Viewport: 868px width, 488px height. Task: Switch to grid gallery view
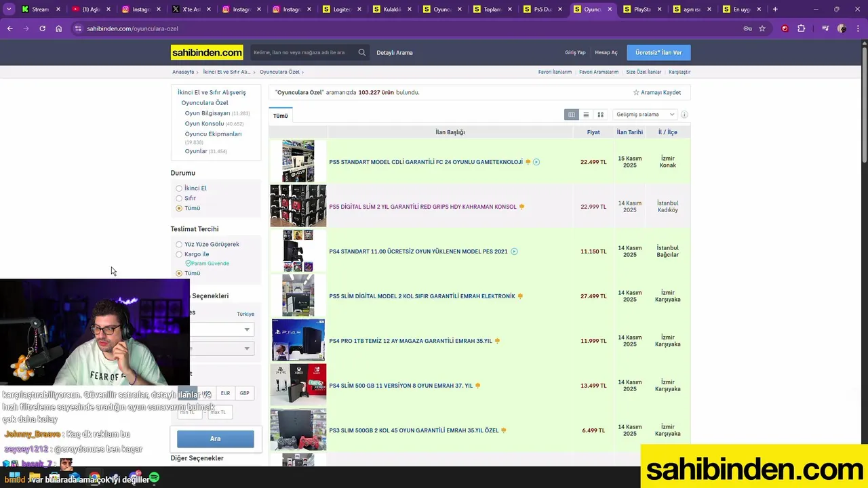[x=600, y=115]
